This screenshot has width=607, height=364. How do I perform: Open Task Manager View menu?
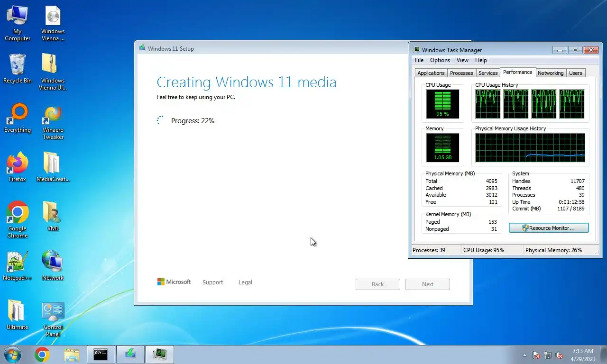coord(462,60)
